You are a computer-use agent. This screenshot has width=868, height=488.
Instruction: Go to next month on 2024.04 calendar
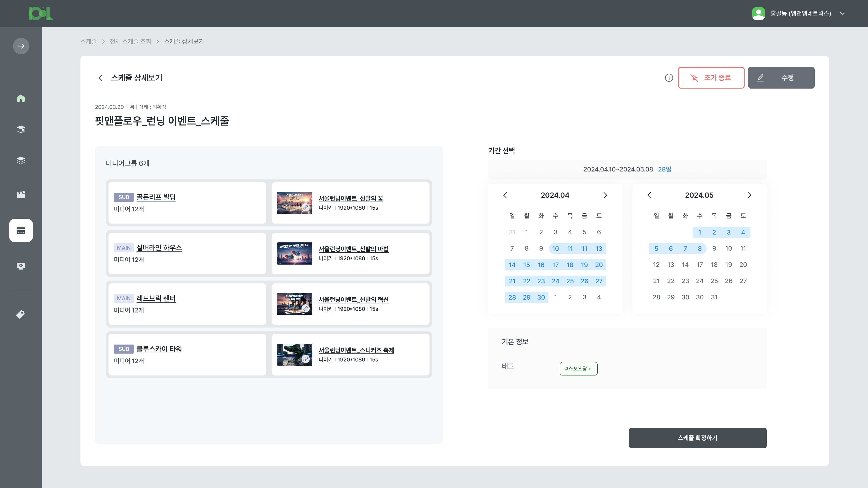click(605, 195)
